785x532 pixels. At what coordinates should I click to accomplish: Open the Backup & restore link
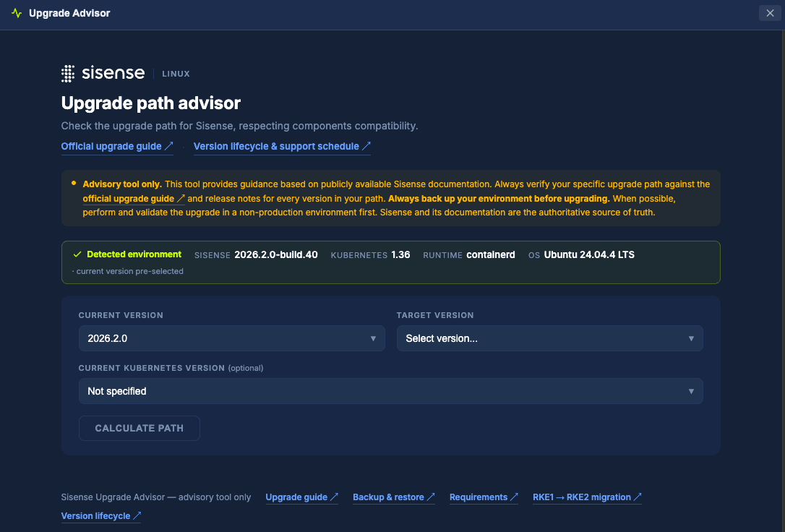tap(393, 497)
